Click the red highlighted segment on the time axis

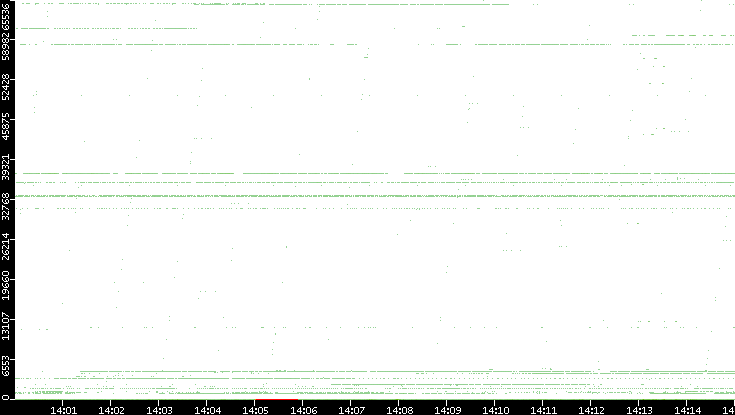point(276,400)
